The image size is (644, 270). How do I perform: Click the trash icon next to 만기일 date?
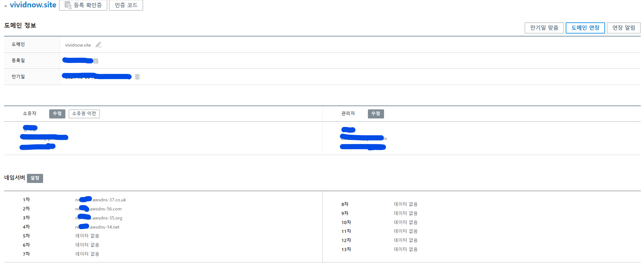point(137,77)
